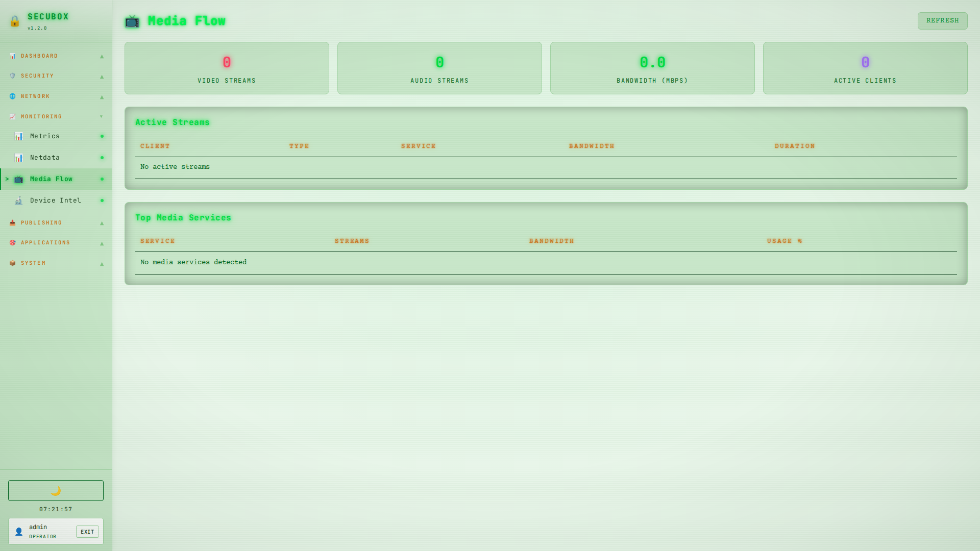980x551 pixels.
Task: Click the Metrics bar chart icon
Action: (x=19, y=136)
